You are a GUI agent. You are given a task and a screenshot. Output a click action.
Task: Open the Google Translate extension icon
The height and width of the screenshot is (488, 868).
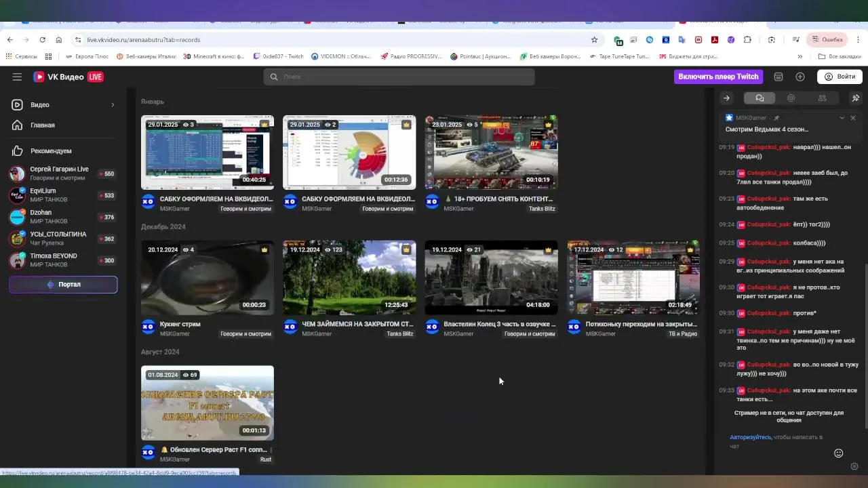[x=682, y=39]
